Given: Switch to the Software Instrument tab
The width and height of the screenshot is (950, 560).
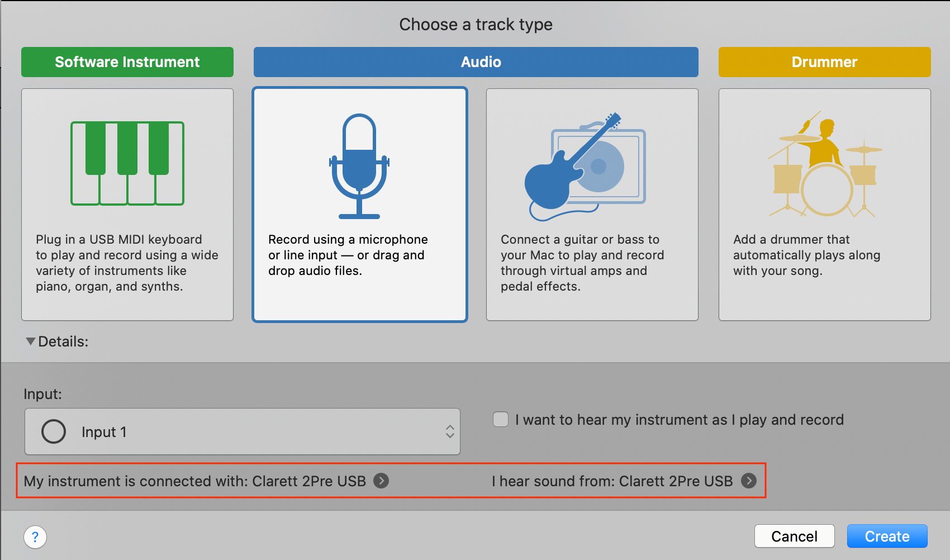Looking at the screenshot, I should click(127, 62).
